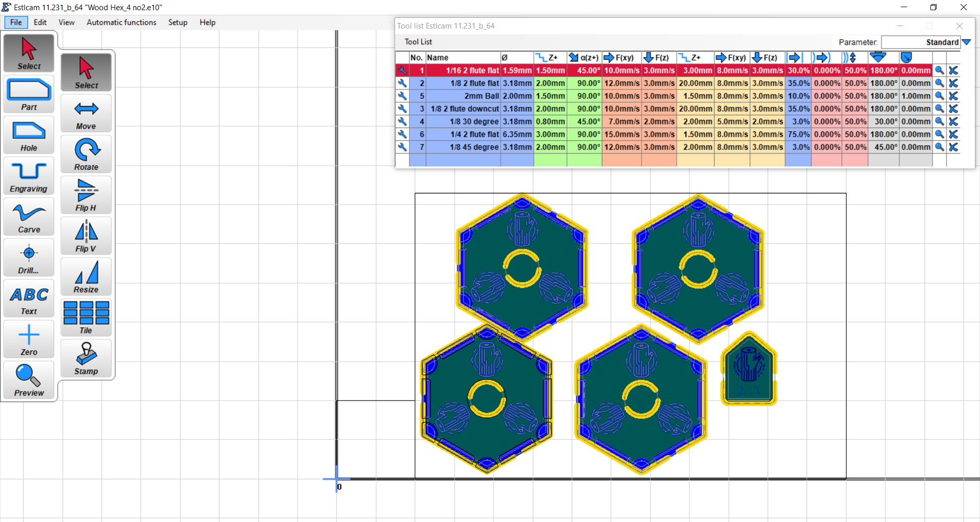Click the Name column header in Tool List
Viewport: 980px width, 522px height.
coord(463,58)
